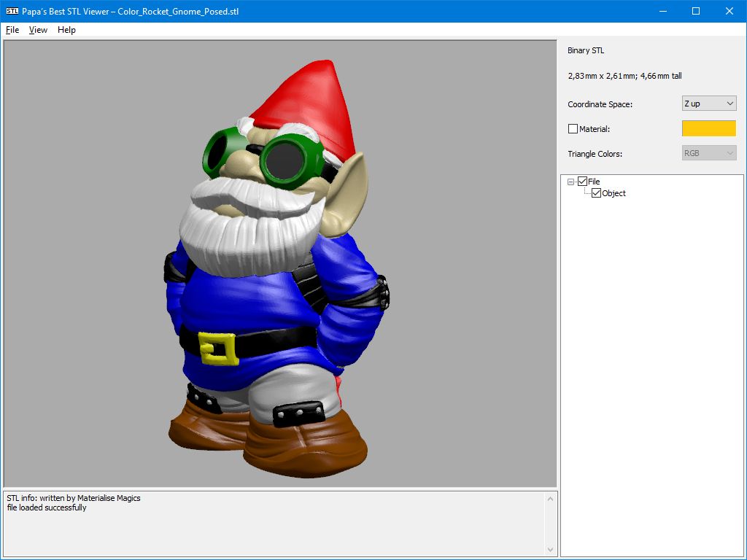
Task: Minimize the STL Viewer window
Action: point(662,11)
